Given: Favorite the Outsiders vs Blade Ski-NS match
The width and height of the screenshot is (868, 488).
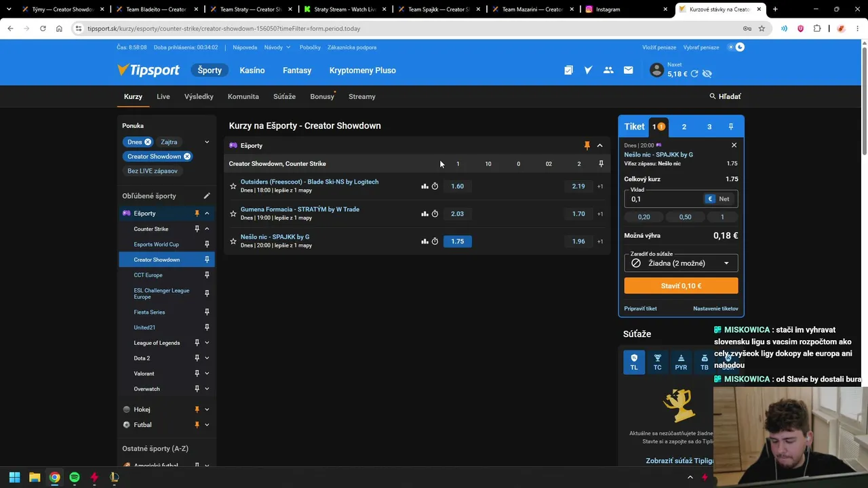Looking at the screenshot, I should 233,186.
